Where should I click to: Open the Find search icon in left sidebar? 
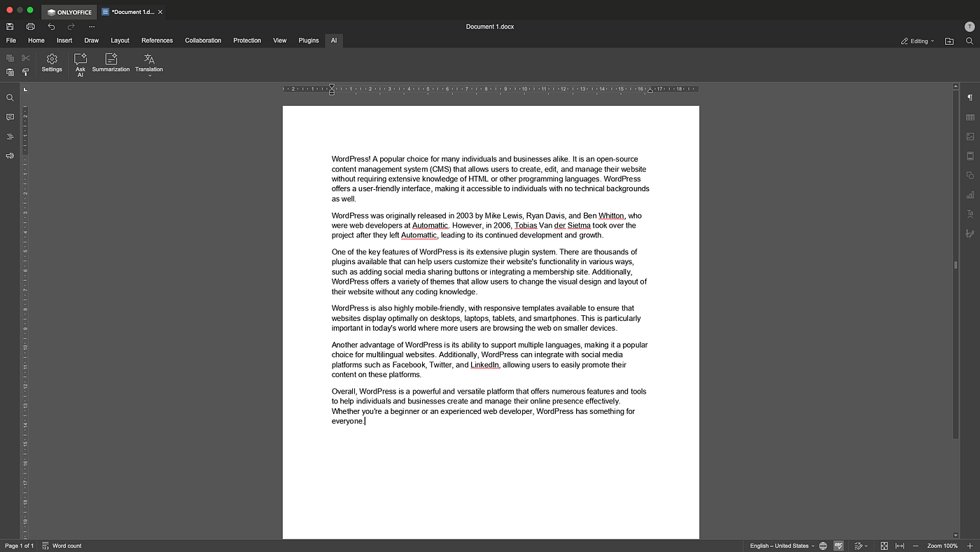click(10, 98)
